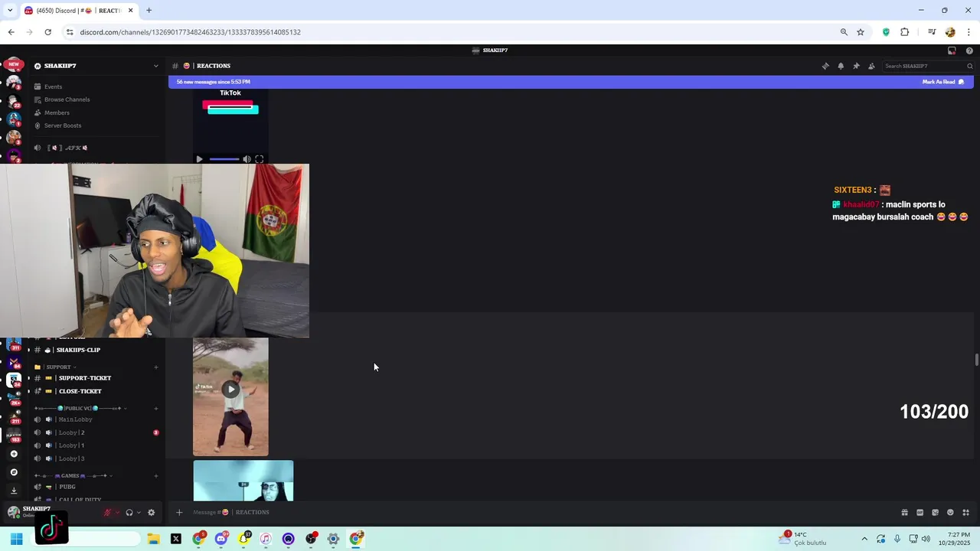This screenshot has height=551, width=980.
Task: Open SHAKIIP7 server dropdown menu
Action: pyautogui.click(x=155, y=66)
